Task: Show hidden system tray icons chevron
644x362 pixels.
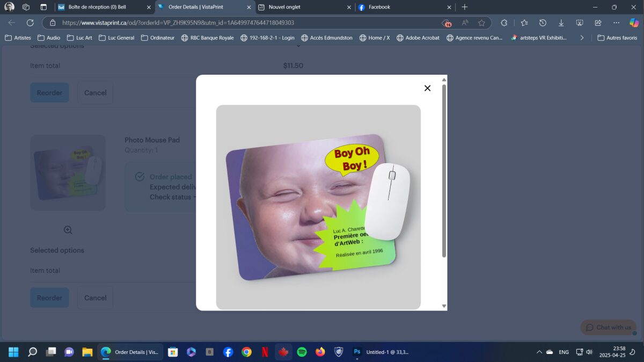Action: [x=539, y=352]
